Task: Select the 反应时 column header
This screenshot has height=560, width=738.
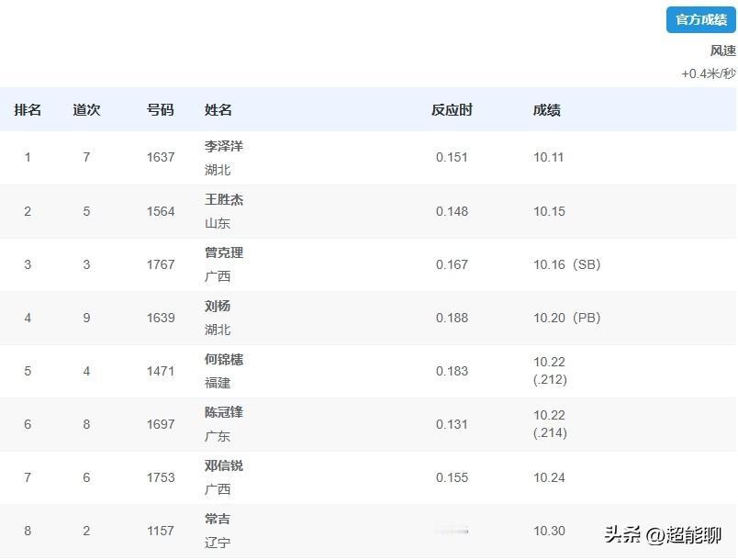Action: [x=452, y=110]
